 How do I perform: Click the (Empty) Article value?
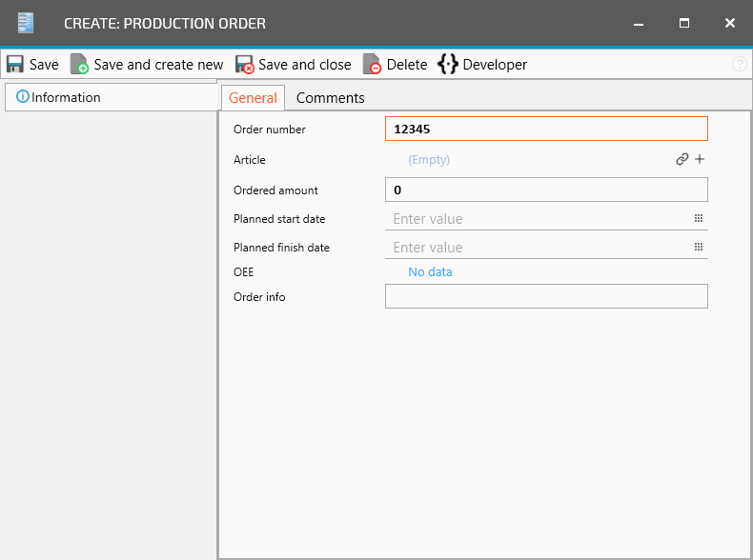[429, 160]
